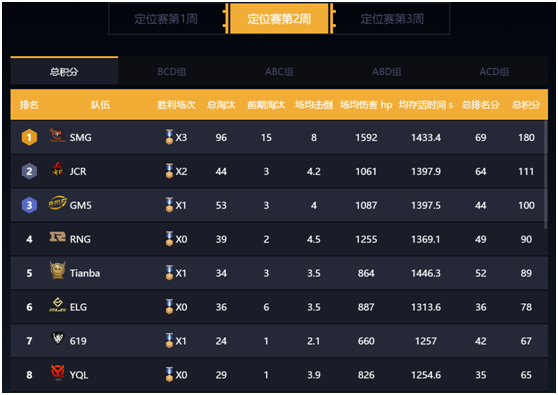
Task: Click the gold rank 1 badge
Action: [x=29, y=137]
